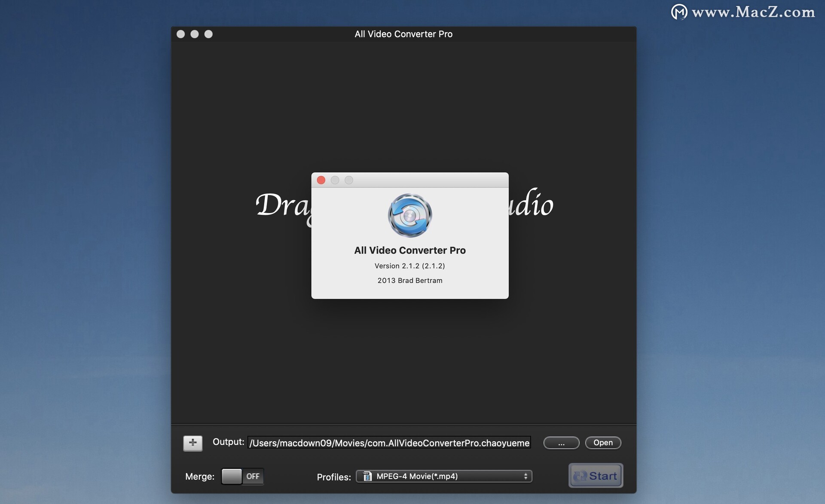
Task: Click the MP4 file icon in Profiles
Action: coord(367,476)
